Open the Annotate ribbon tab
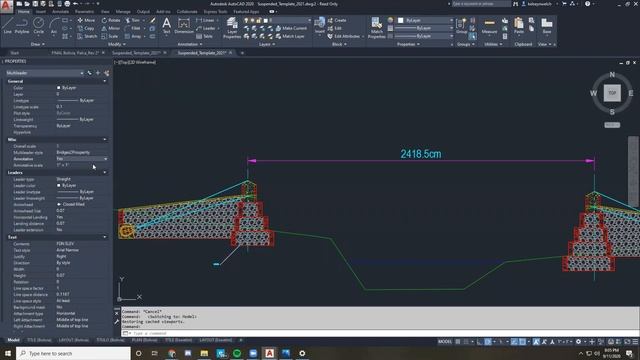The image size is (640, 360). [60, 11]
